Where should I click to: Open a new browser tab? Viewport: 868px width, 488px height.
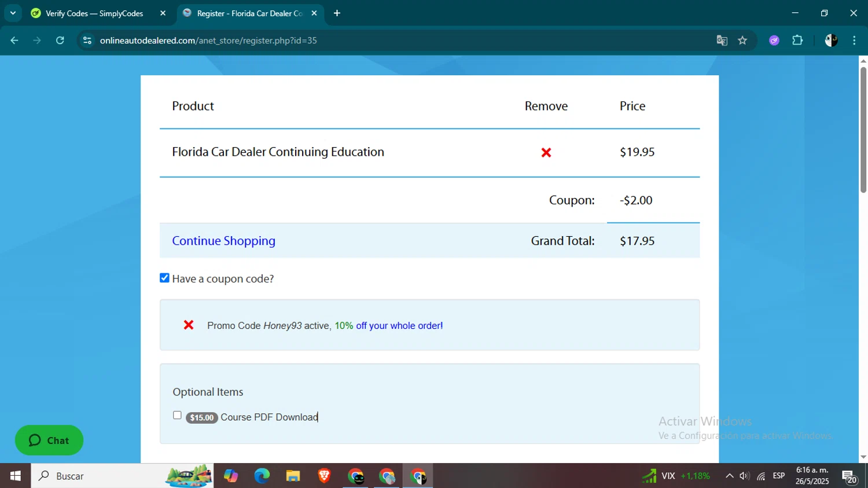(337, 13)
